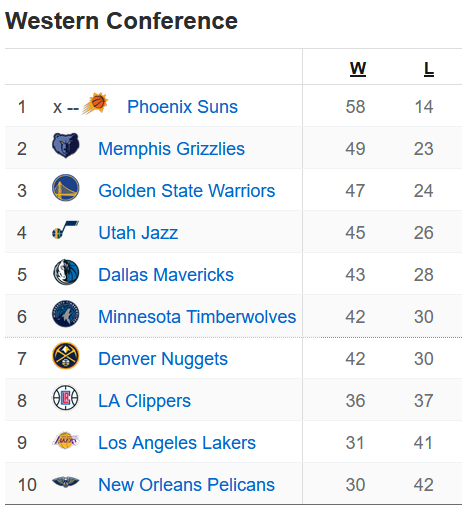Open the Memphis Grizzlies team link

coord(171,149)
